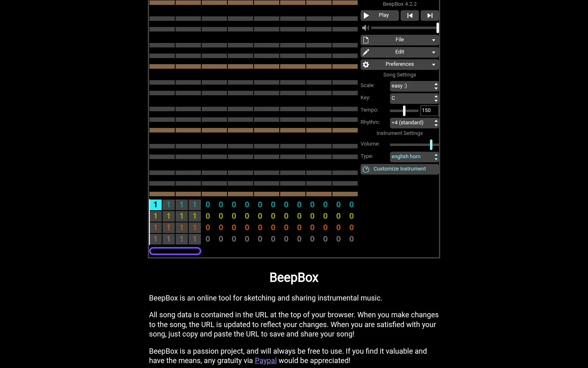588x368 pixels.
Task: Click the Customize Instrument button
Action: [400, 169]
